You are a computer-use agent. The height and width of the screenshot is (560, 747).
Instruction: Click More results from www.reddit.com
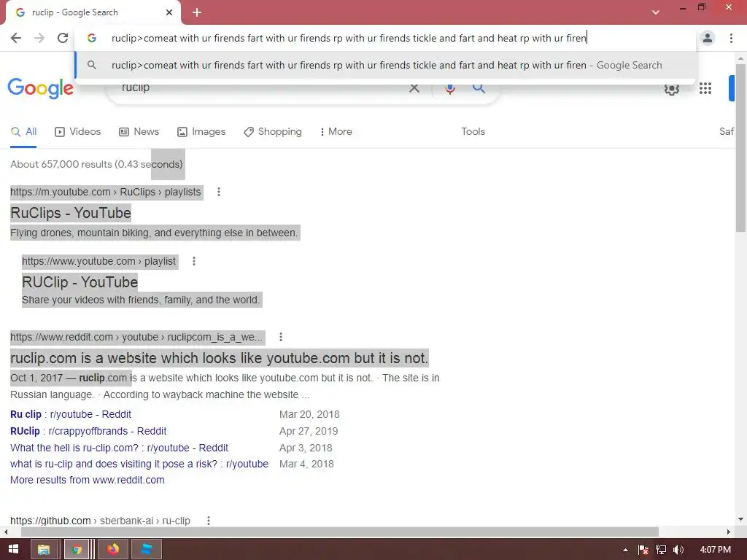tap(88, 480)
